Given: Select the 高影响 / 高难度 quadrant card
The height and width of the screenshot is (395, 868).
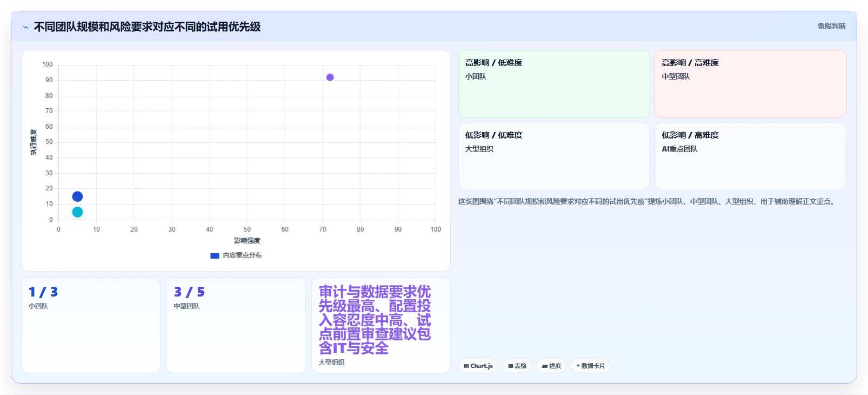Looking at the screenshot, I should [x=750, y=84].
